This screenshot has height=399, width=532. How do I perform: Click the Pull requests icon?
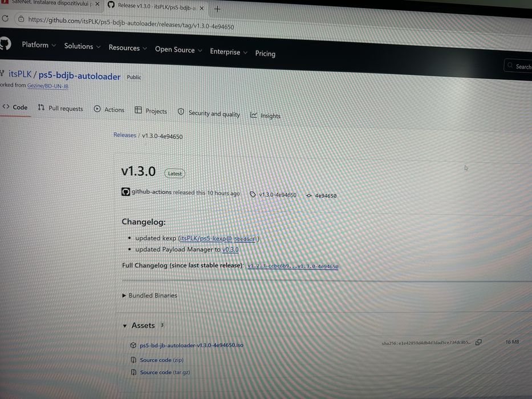(41, 108)
